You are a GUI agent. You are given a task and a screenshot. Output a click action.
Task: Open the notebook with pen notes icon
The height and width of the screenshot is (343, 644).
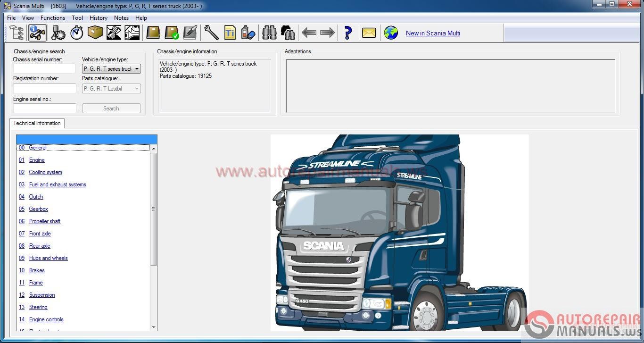[x=190, y=33]
